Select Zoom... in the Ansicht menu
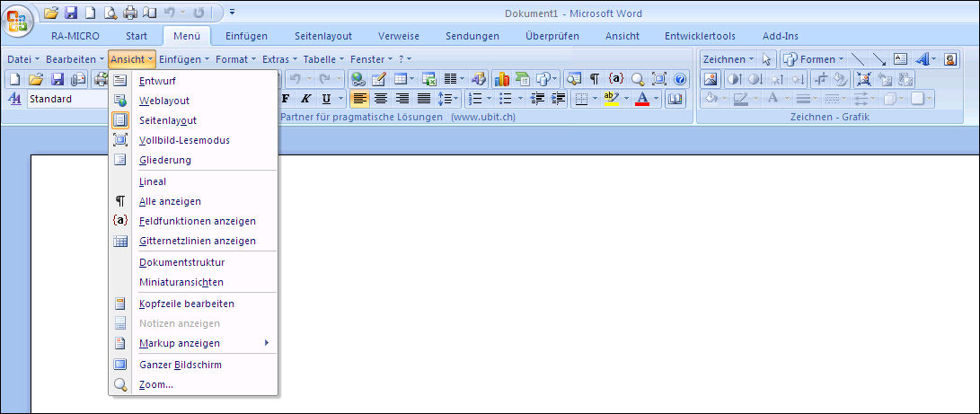The height and width of the screenshot is (414, 980). [x=156, y=384]
